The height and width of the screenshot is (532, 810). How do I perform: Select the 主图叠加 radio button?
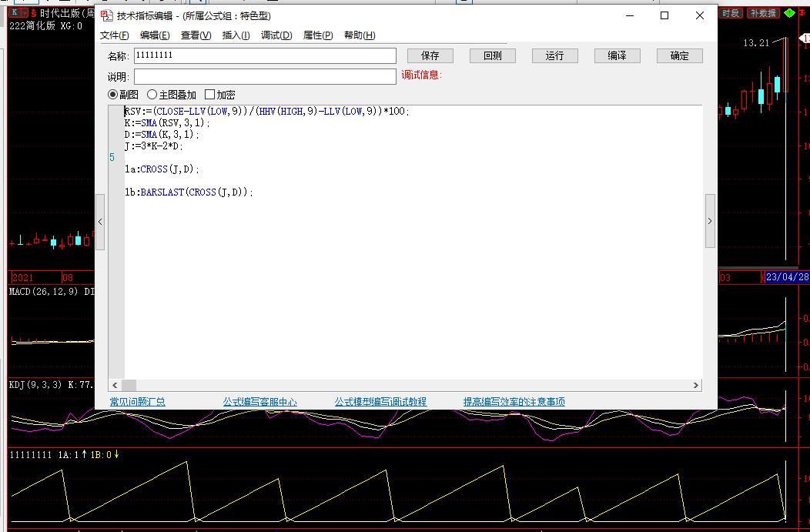pos(152,95)
